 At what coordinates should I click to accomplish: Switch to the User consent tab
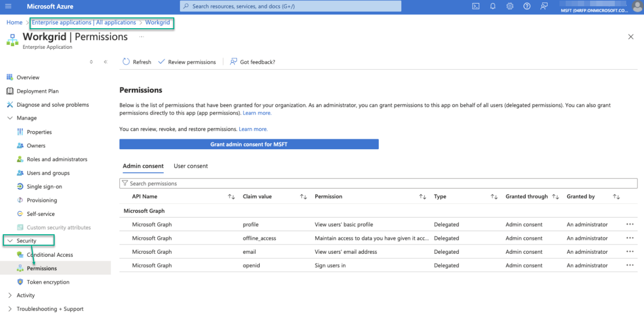click(191, 166)
